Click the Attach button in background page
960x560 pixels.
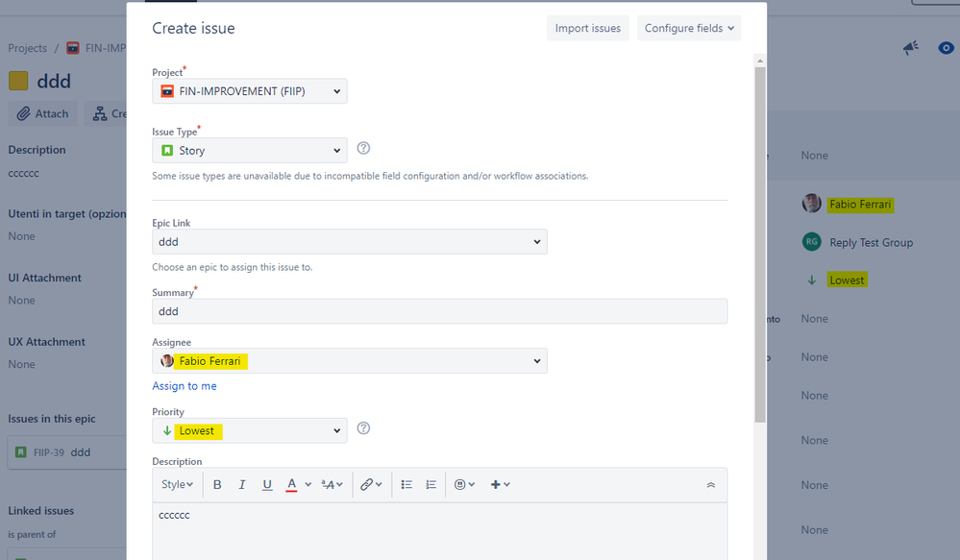tap(43, 114)
